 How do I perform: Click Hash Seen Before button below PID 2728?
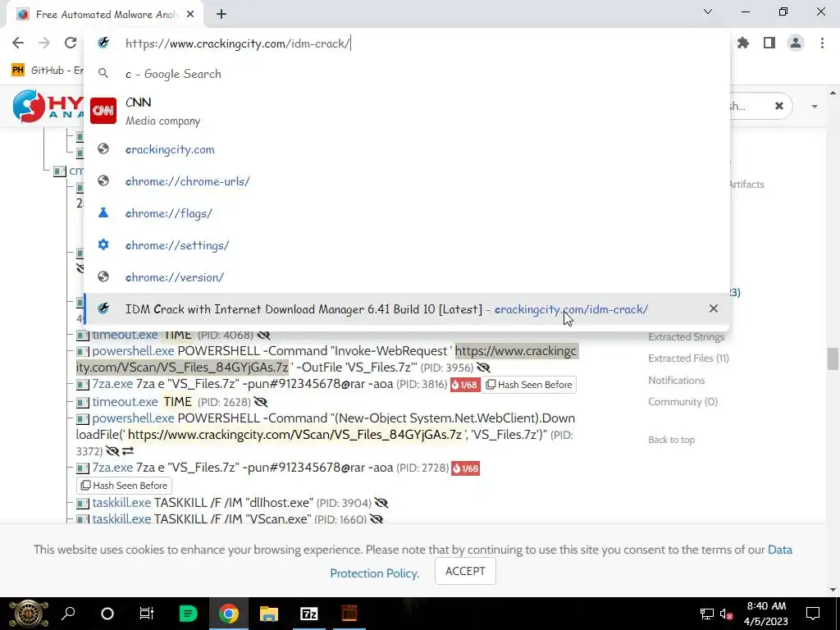coord(125,486)
